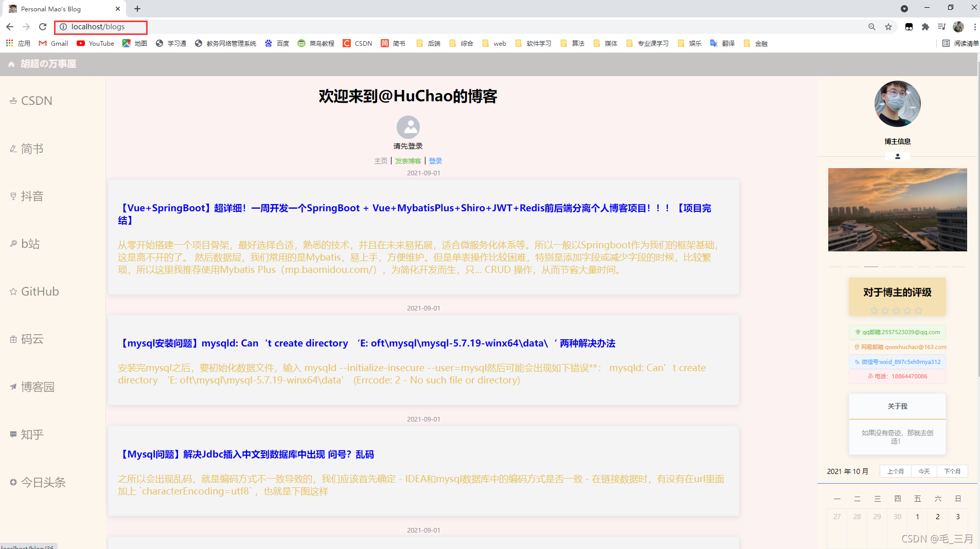Open the apps grid bookmark icon
Viewport: 980px width, 549px height.
pyautogui.click(x=9, y=43)
